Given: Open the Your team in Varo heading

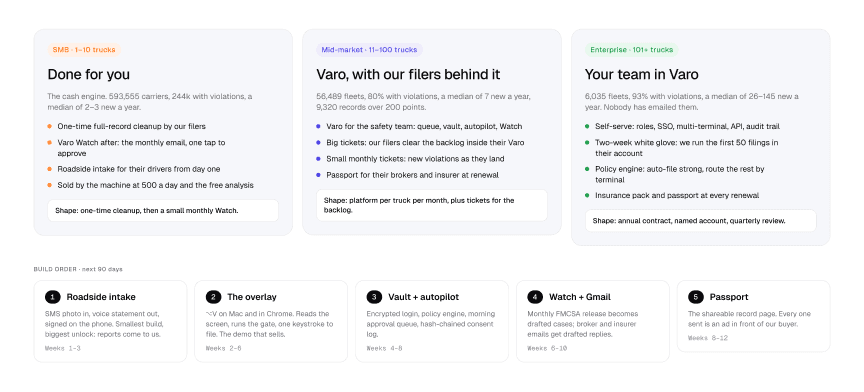Looking at the screenshot, I should click(x=641, y=74).
